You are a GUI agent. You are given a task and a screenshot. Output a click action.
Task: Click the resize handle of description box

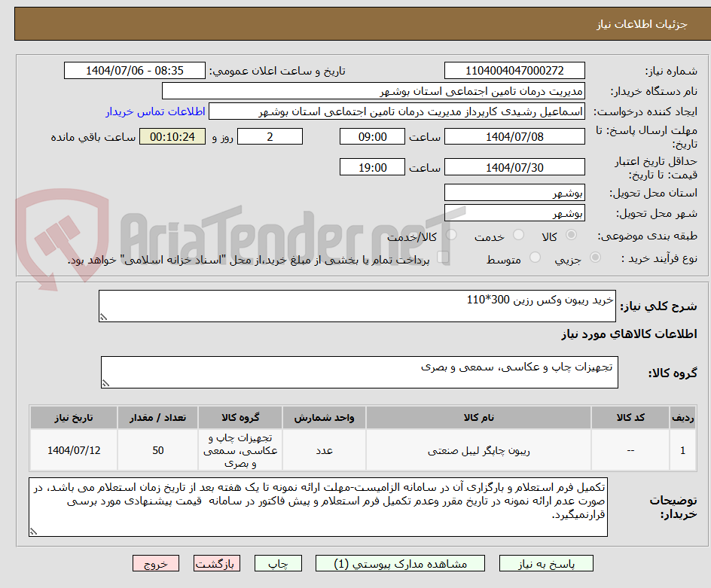[x=103, y=318]
